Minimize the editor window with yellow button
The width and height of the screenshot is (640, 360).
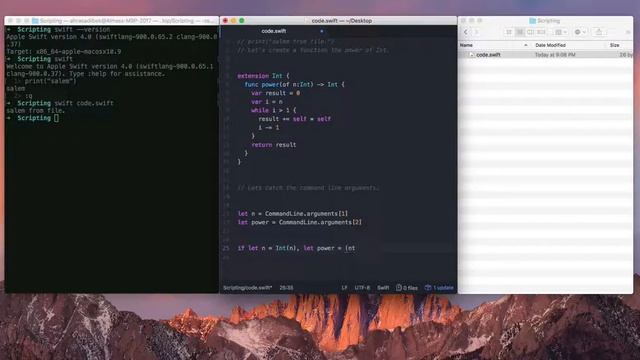(x=233, y=20)
